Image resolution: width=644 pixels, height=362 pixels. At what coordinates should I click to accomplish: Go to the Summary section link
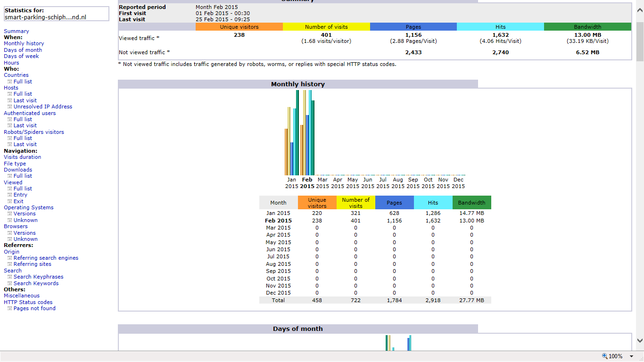pos(17,31)
